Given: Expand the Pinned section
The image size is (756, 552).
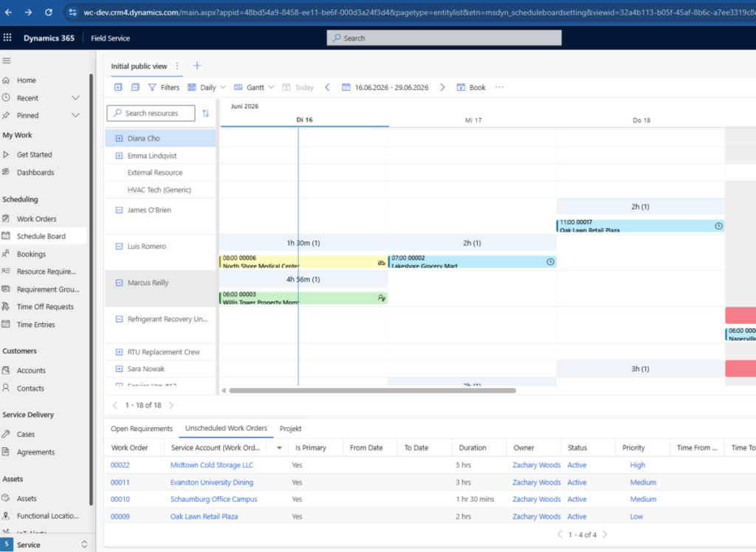Looking at the screenshot, I should point(75,115).
